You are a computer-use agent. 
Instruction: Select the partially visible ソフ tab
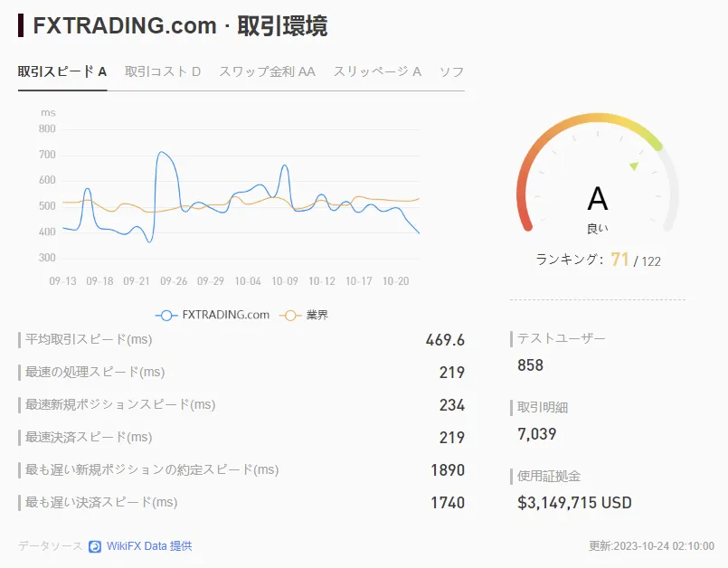tap(451, 72)
